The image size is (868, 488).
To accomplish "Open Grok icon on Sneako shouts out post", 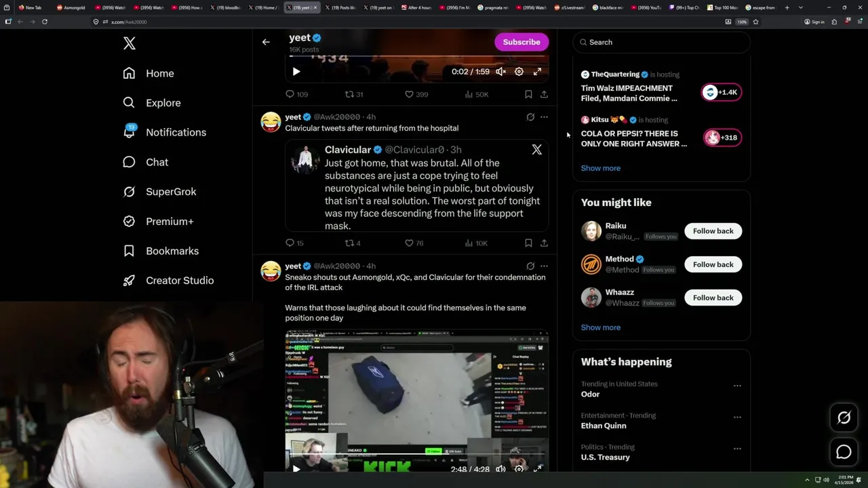I will (x=530, y=266).
